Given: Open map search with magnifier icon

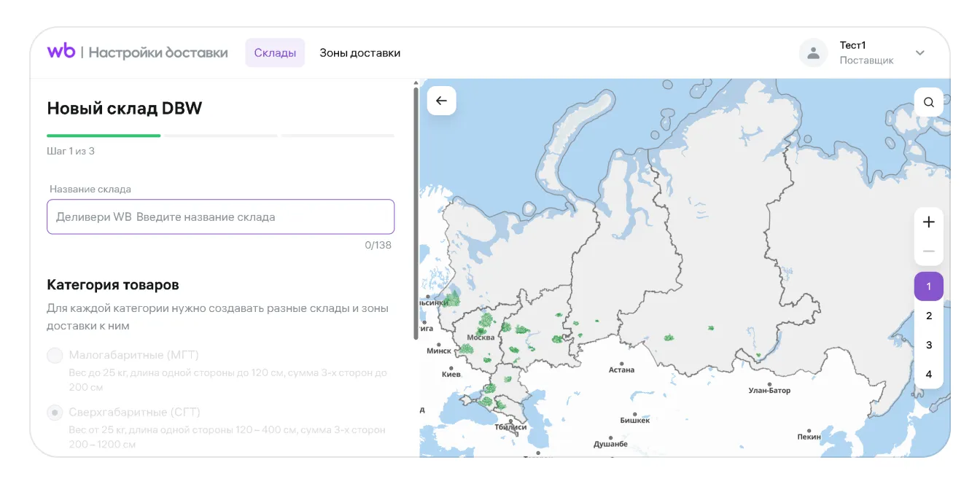Looking at the screenshot, I should (929, 102).
